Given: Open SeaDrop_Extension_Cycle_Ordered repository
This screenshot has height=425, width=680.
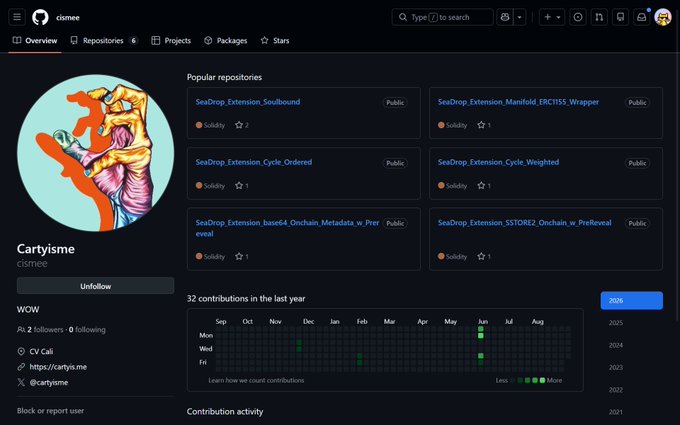Looking at the screenshot, I should [254, 162].
